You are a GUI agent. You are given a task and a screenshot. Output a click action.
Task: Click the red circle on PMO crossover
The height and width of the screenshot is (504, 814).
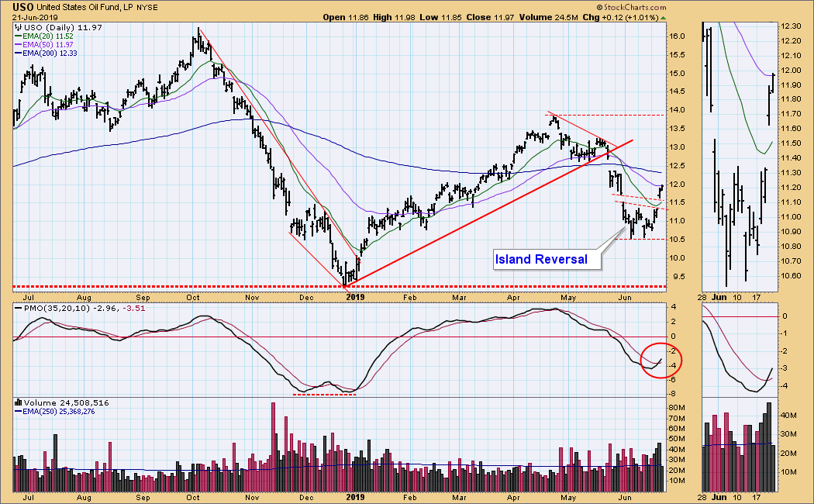[x=661, y=361]
